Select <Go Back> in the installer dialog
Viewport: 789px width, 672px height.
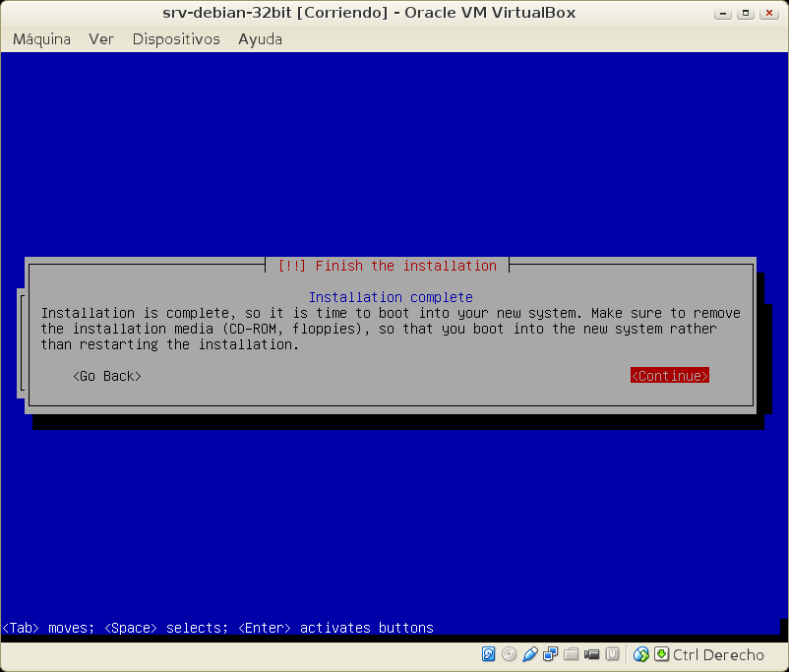point(107,376)
